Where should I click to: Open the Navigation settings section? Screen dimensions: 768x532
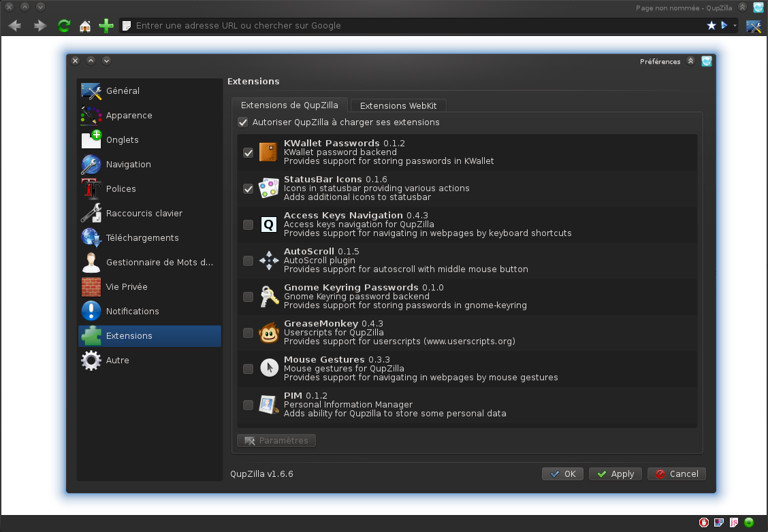tap(150, 165)
